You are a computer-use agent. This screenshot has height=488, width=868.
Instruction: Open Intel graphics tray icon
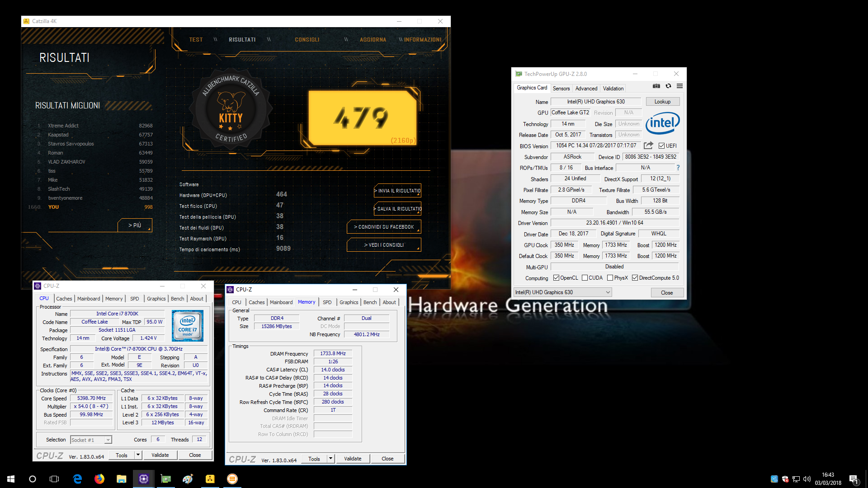click(774, 479)
